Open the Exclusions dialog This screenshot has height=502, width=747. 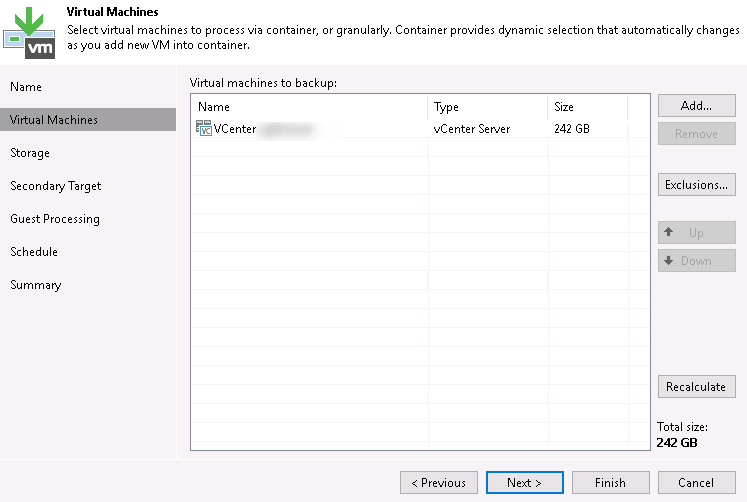[x=696, y=185]
